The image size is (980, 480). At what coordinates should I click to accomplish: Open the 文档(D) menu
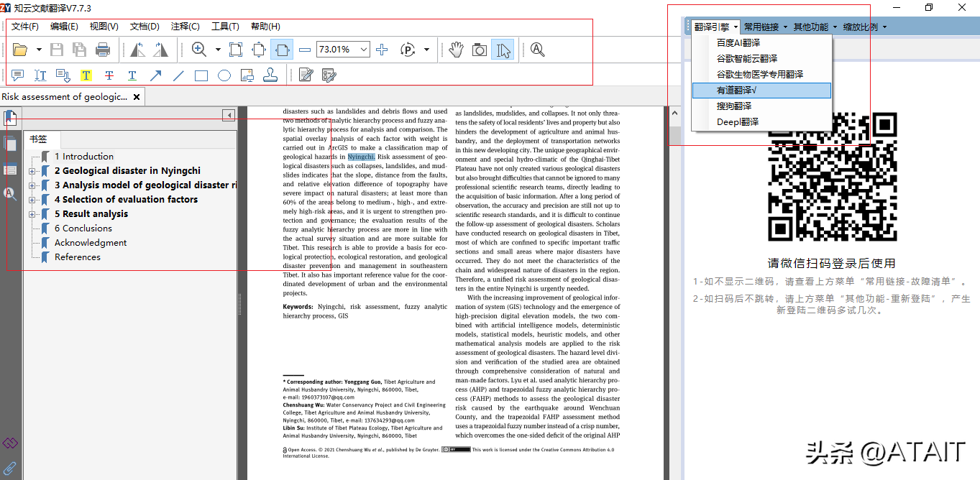(145, 27)
